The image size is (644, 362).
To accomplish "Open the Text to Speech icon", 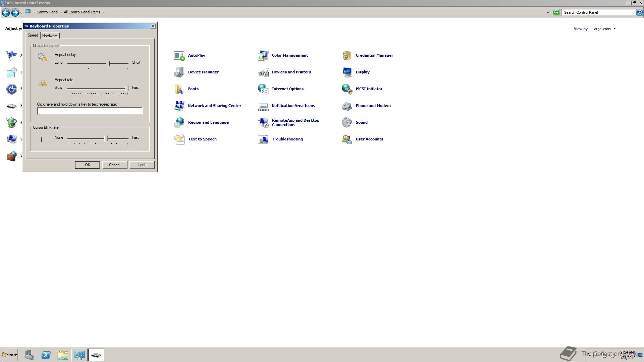I will 179,139.
